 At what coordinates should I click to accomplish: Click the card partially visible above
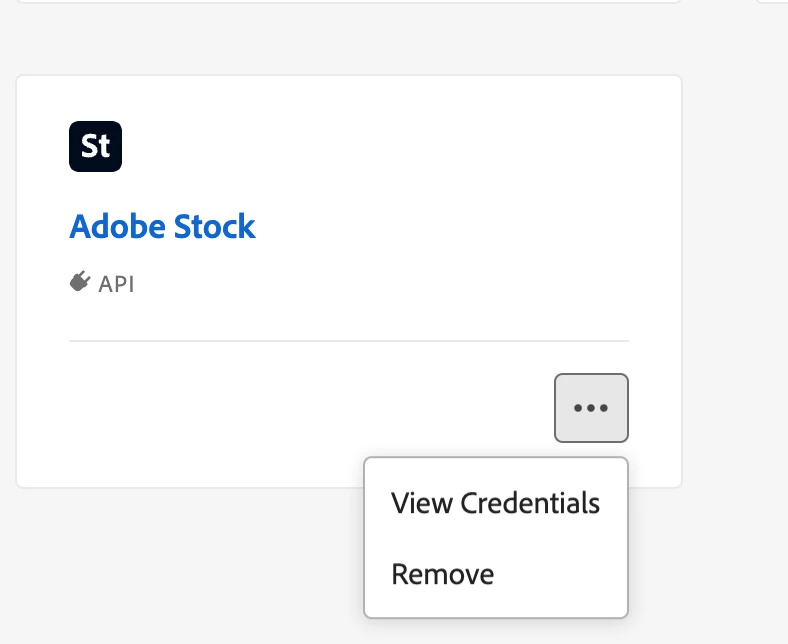coord(340,1)
